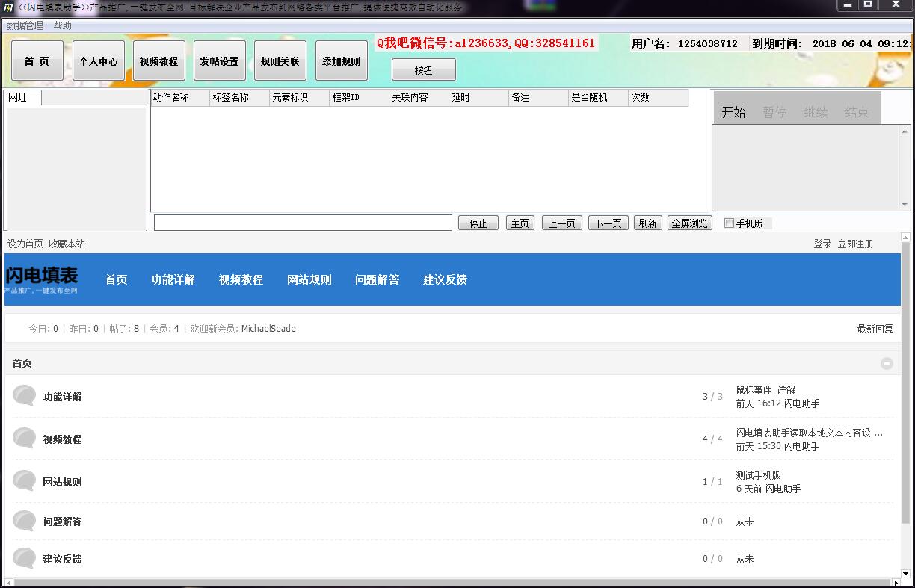This screenshot has height=588, width=915.
Task: Open the 视频教程 toolbar icon
Action: pyautogui.click(x=158, y=61)
